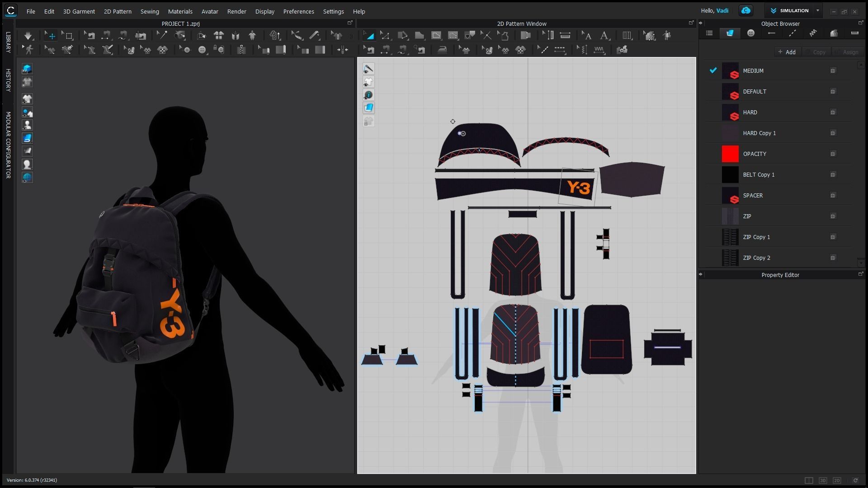
Task: Open the File menu
Action: pyautogui.click(x=31, y=11)
